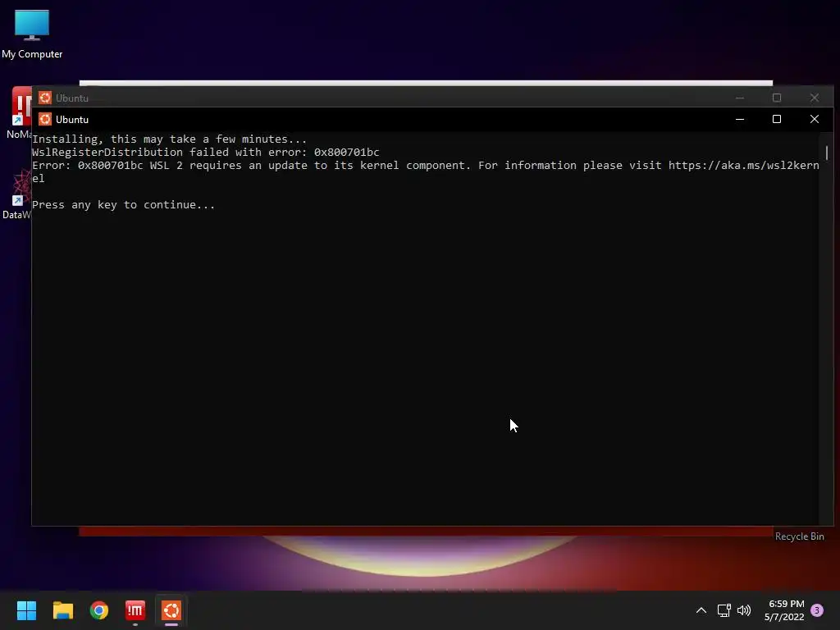Click the 'Installing, this may take' line
The image size is (840, 630).
(x=169, y=139)
